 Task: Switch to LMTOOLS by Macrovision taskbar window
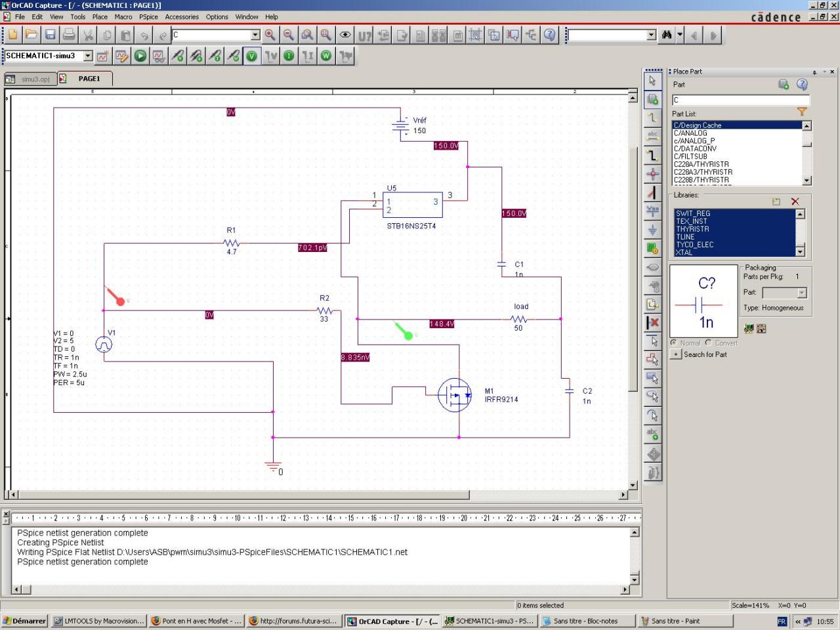coord(98,621)
